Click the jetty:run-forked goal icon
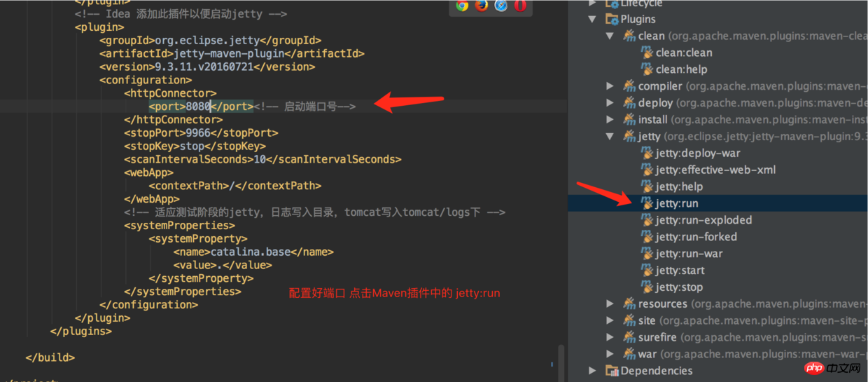 coord(647,237)
